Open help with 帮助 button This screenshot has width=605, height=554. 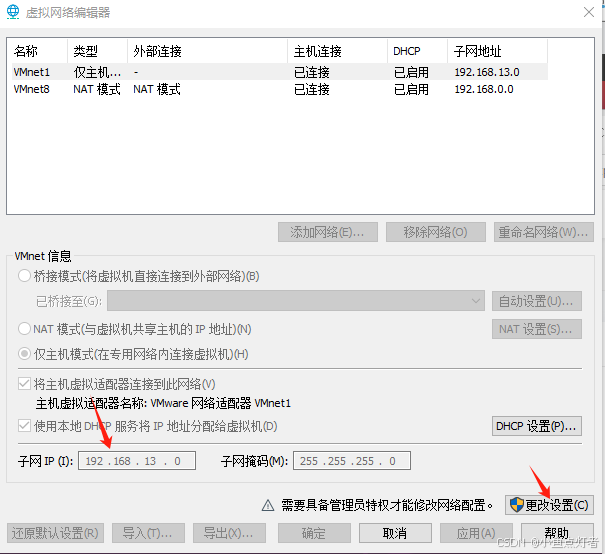pyautogui.click(x=557, y=533)
